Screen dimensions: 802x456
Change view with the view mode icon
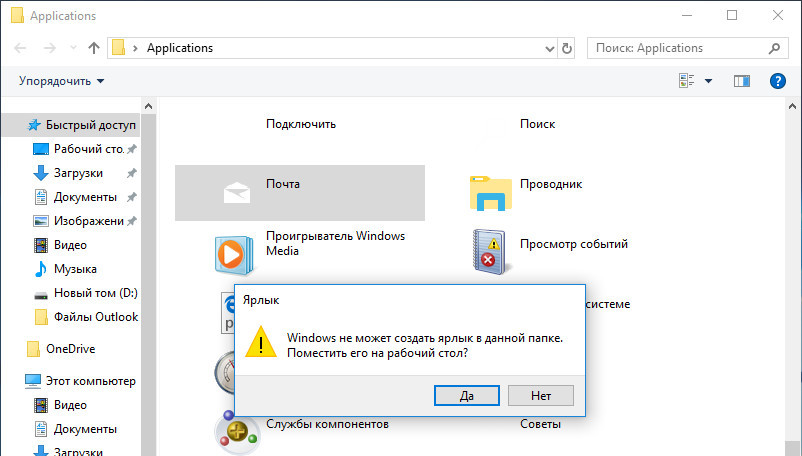(x=686, y=81)
